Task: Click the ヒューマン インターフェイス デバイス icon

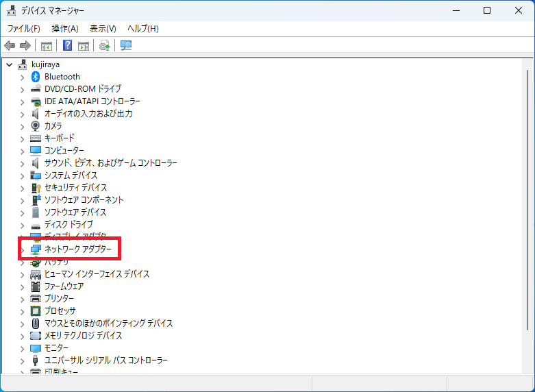Action: pos(36,274)
